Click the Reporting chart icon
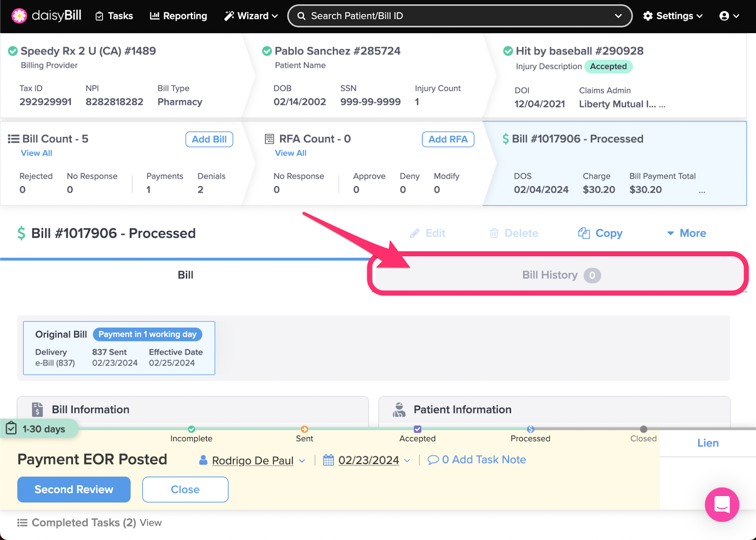Viewport: 756px width, 540px height. pos(155,16)
